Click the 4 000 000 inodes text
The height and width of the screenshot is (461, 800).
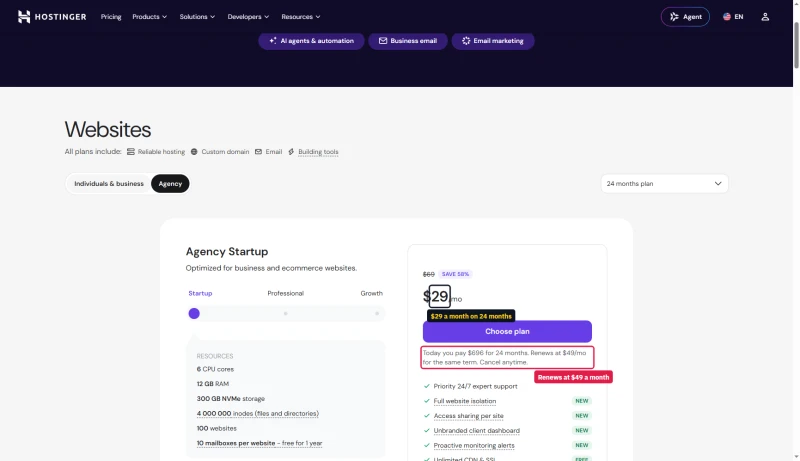pos(258,414)
